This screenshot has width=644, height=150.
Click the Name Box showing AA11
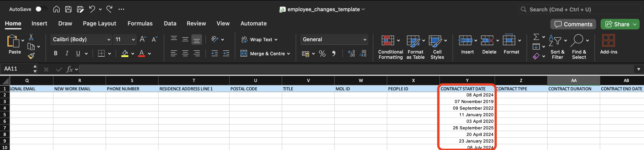[16, 69]
